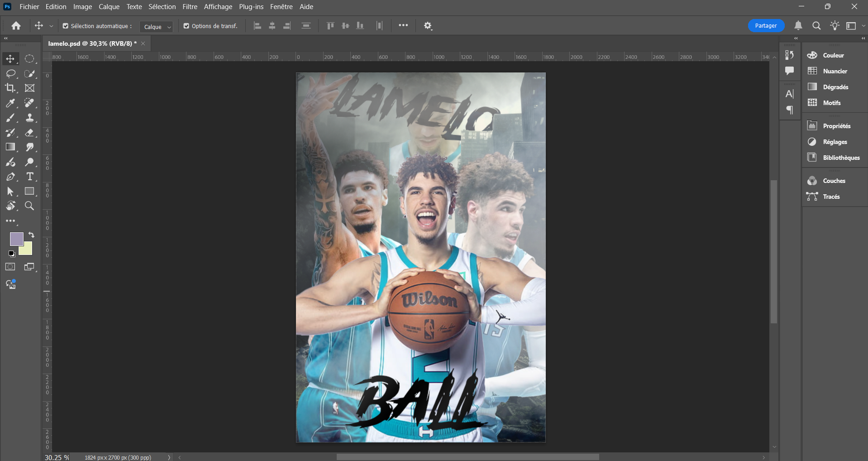868x461 pixels.
Task: Change screen mode button
Action: (x=29, y=267)
